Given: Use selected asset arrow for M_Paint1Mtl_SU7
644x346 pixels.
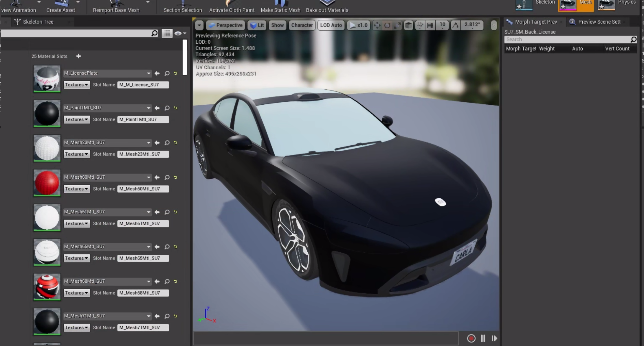Looking at the screenshot, I should tap(157, 108).
